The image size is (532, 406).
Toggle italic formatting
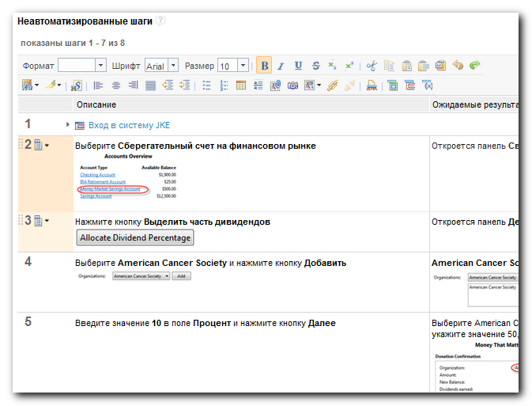[x=281, y=66]
